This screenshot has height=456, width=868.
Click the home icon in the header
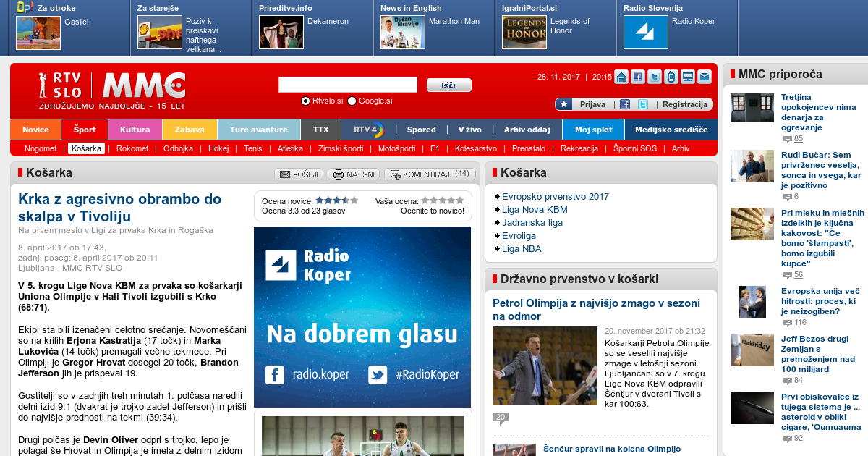(x=621, y=77)
